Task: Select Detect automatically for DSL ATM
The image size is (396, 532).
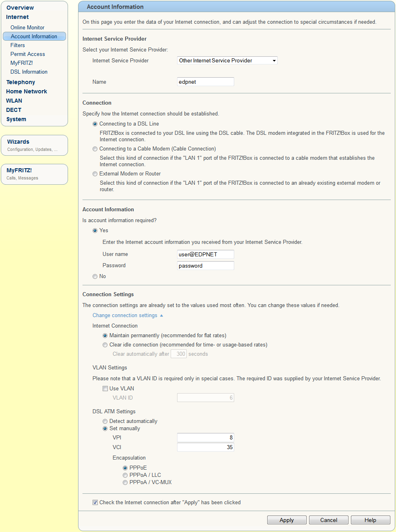Action: pyautogui.click(x=105, y=421)
